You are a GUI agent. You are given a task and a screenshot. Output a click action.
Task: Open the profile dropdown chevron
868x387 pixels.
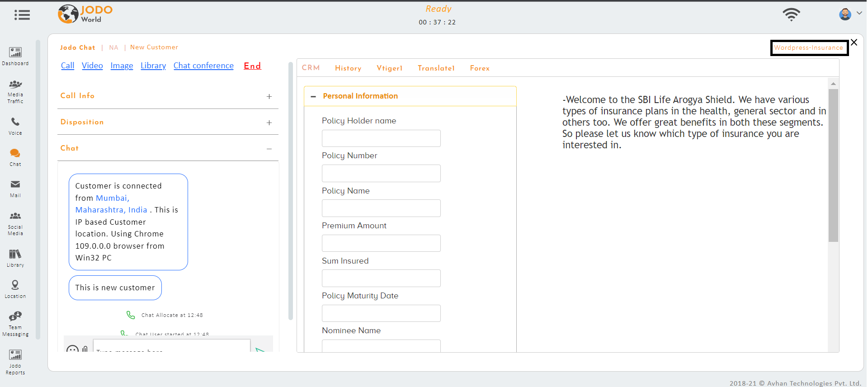point(859,13)
